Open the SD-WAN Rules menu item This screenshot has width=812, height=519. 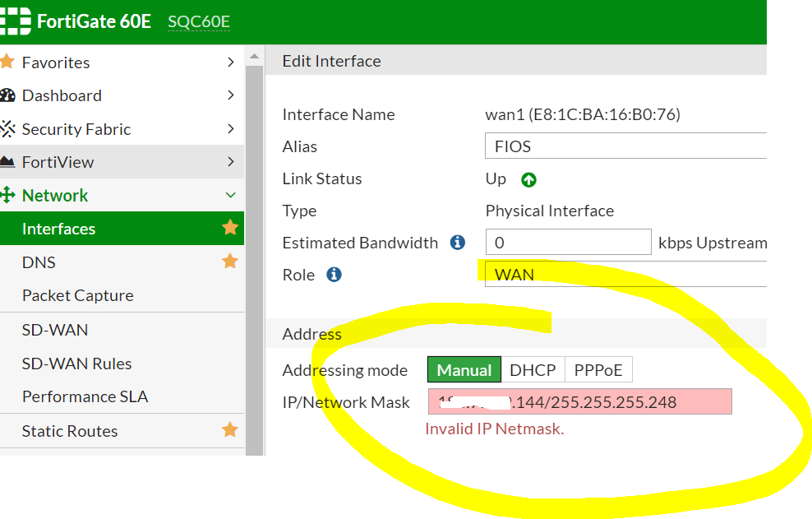click(x=76, y=364)
